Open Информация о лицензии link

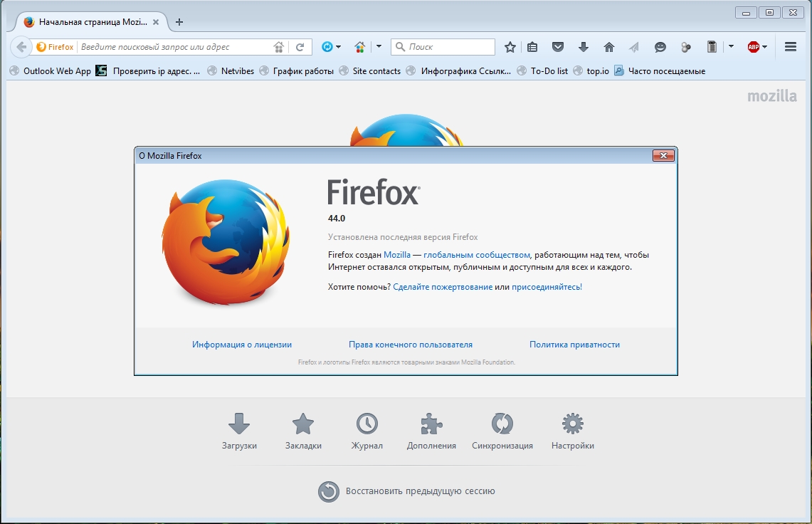pos(242,345)
